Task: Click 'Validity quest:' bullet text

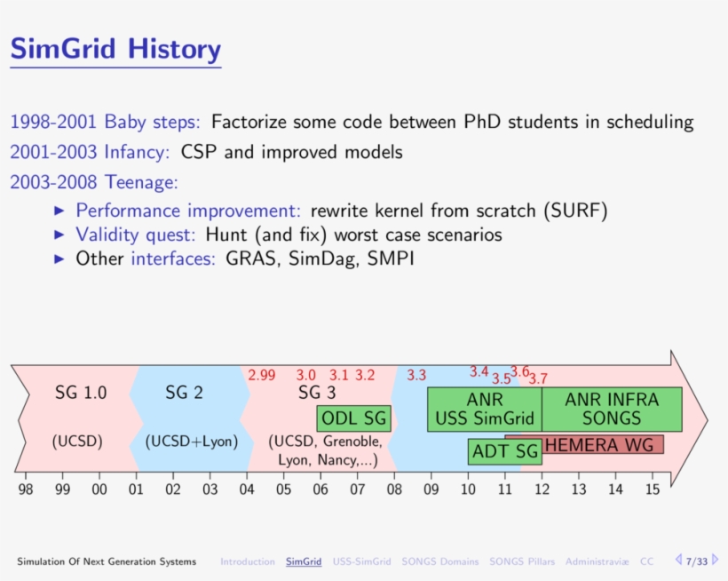Action: click(136, 235)
